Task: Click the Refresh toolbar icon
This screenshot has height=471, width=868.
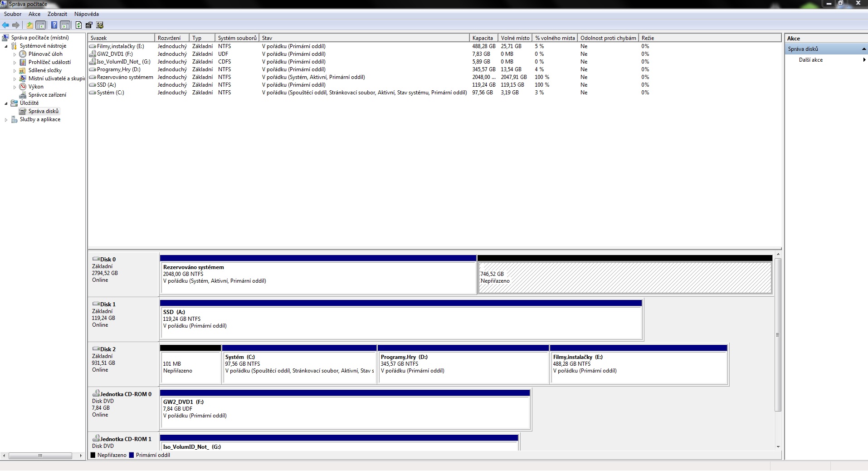Action: pyautogui.click(x=79, y=25)
